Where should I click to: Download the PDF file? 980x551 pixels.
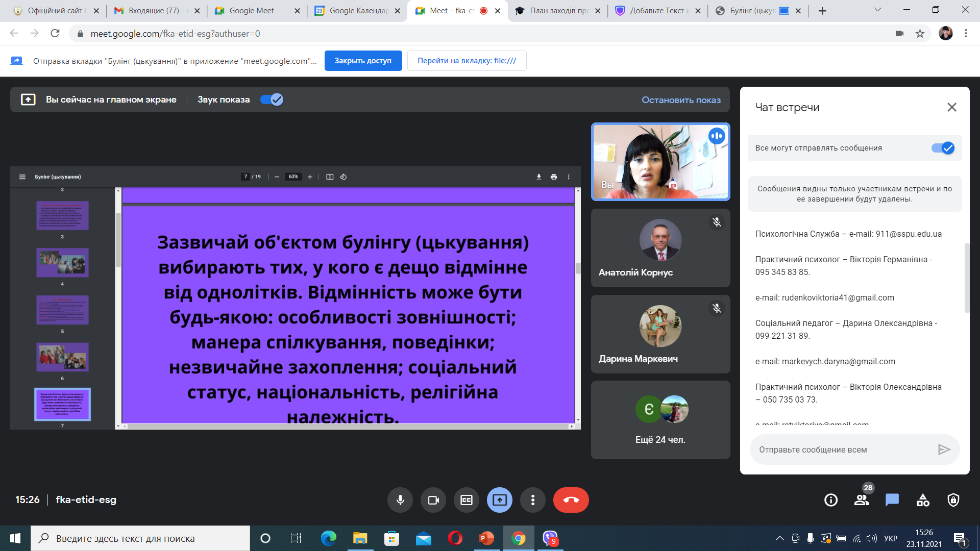pyautogui.click(x=538, y=177)
